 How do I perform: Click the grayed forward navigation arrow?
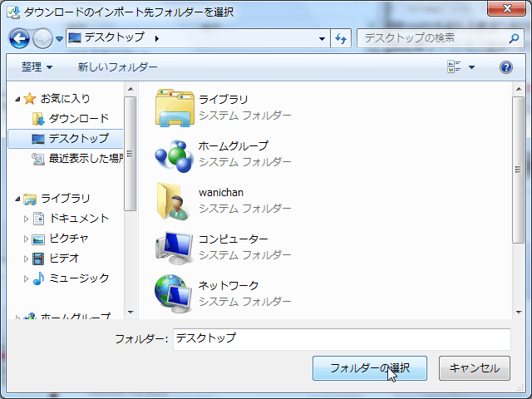(x=42, y=38)
